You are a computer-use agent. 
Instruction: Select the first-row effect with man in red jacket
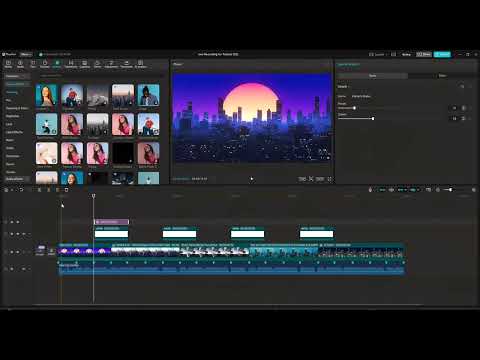click(x=72, y=95)
